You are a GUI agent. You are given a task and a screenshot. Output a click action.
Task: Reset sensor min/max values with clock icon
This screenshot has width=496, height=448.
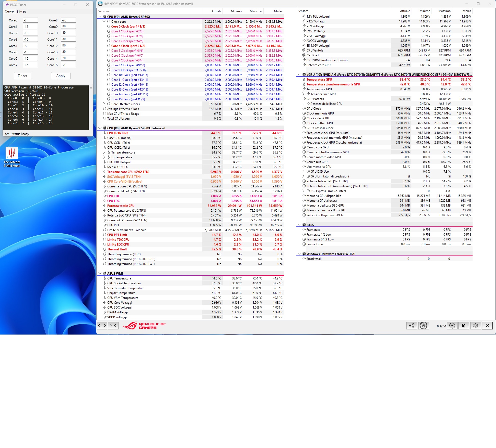click(x=452, y=326)
